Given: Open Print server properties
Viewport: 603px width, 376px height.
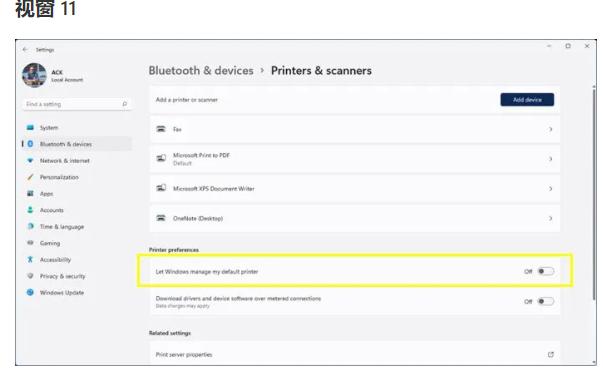Looking at the screenshot, I should pyautogui.click(x=355, y=353).
